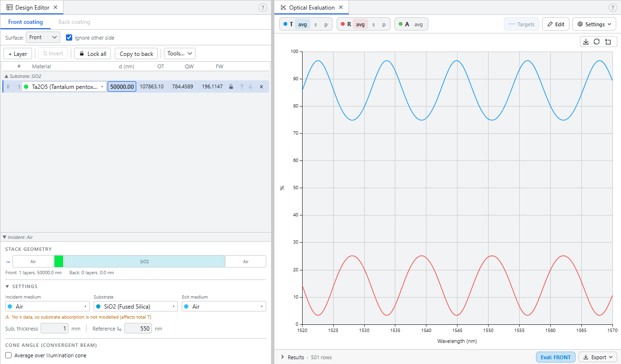Toggle lock icon on Ta2O5 layer
The width and height of the screenshot is (621, 364).
point(231,87)
